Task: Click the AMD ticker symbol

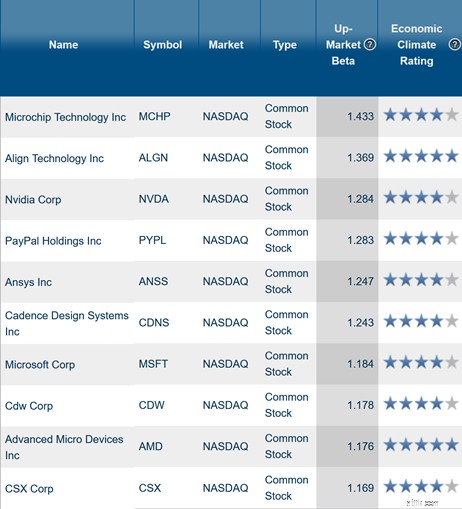Action: (150, 446)
